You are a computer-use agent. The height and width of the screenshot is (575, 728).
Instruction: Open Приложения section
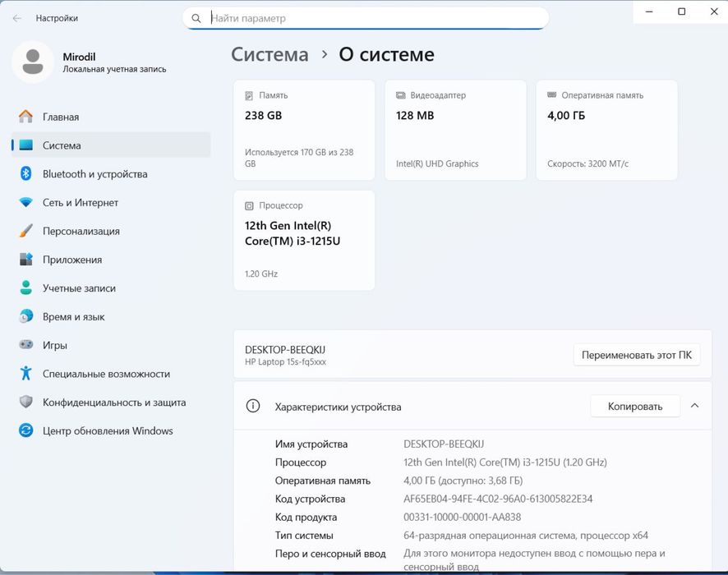tap(110, 260)
